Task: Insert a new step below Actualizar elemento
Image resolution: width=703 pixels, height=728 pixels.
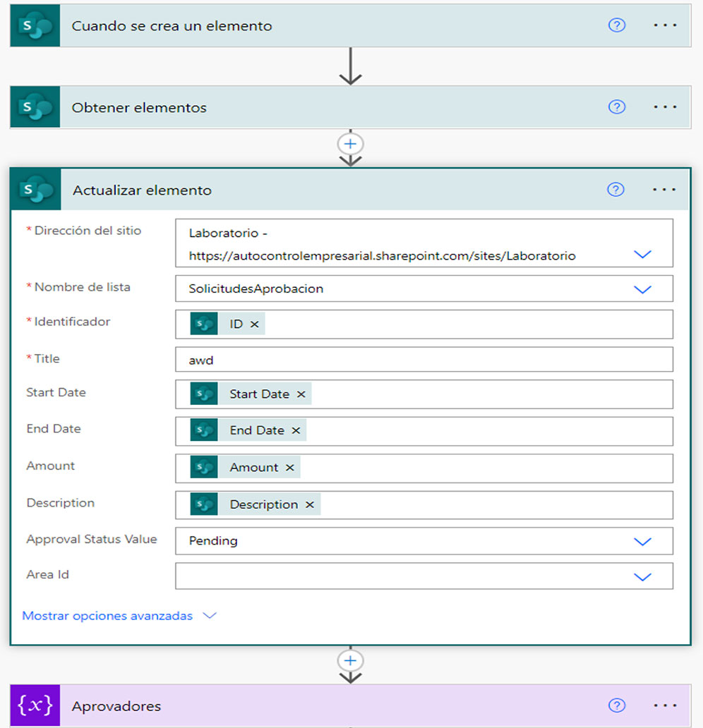Action: click(351, 660)
